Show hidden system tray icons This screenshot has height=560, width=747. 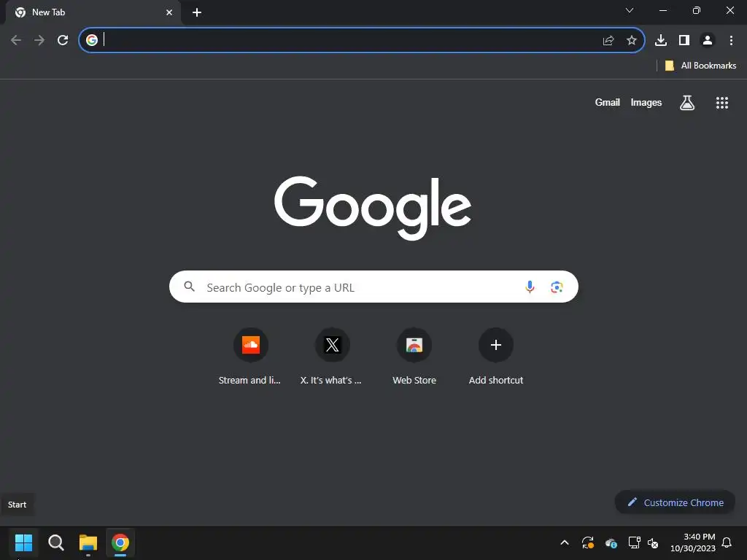tap(565, 542)
